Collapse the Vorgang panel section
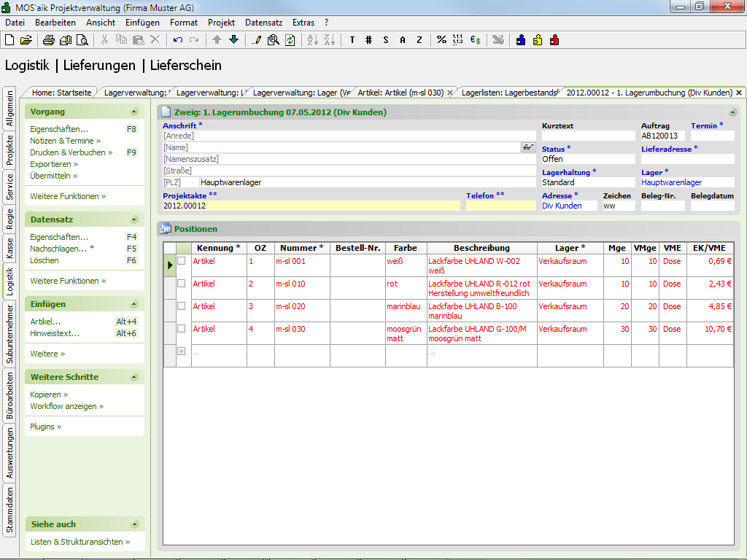This screenshot has width=747, height=560. click(134, 112)
